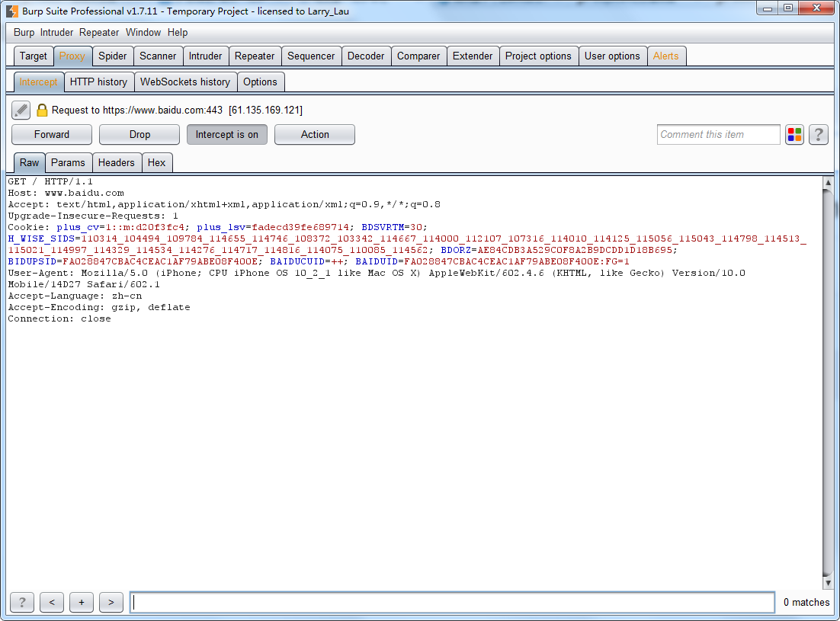The width and height of the screenshot is (840, 621).
Task: Forward the intercepted request
Action: coord(51,135)
